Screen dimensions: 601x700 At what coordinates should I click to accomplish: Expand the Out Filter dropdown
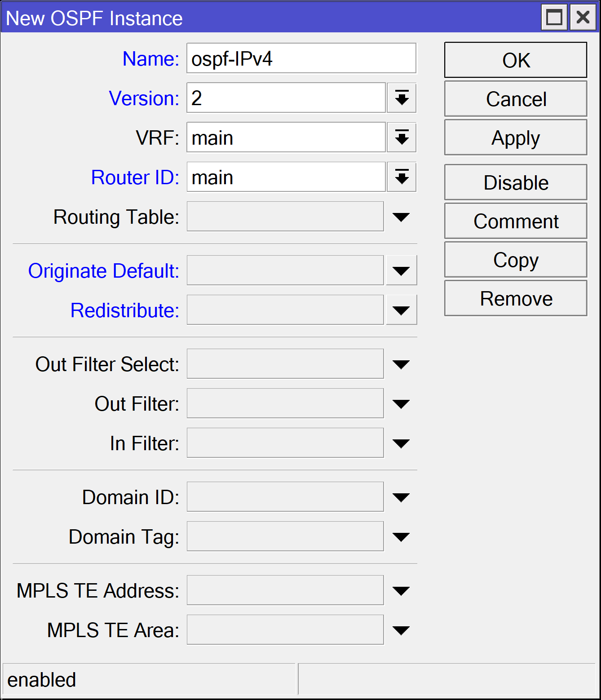401,403
